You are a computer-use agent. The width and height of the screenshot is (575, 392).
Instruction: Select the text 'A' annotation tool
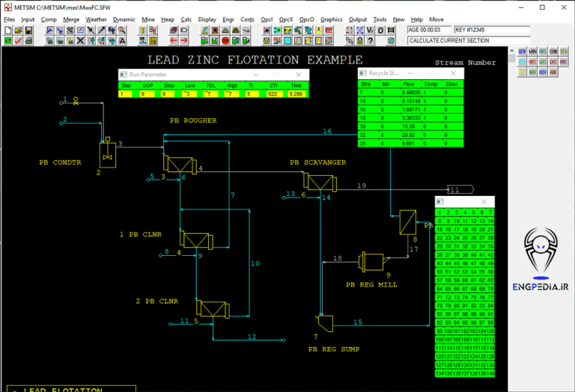click(x=122, y=40)
